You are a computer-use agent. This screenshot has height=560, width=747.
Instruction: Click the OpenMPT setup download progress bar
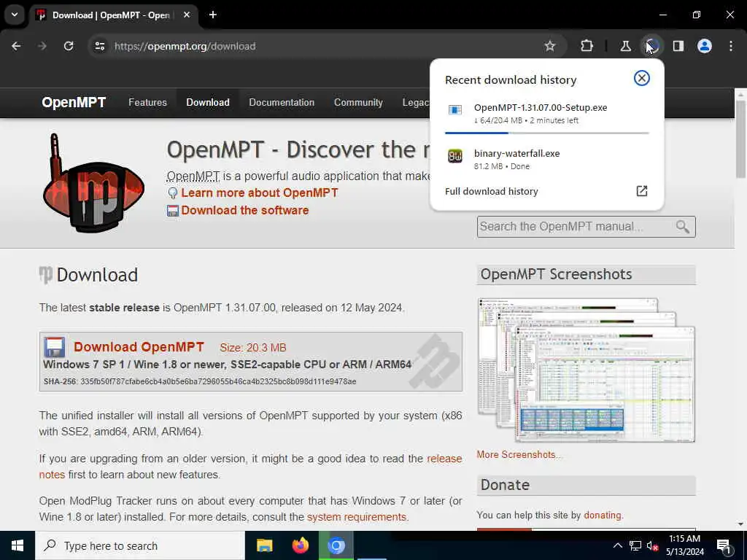tap(546, 133)
